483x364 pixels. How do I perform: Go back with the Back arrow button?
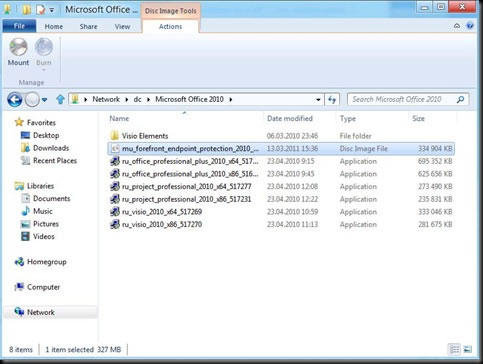click(x=15, y=99)
